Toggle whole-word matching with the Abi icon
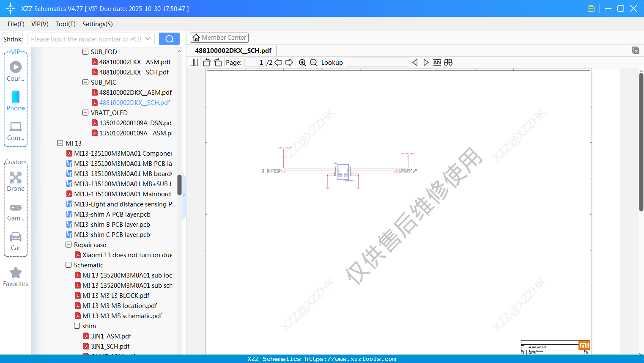 437,62
